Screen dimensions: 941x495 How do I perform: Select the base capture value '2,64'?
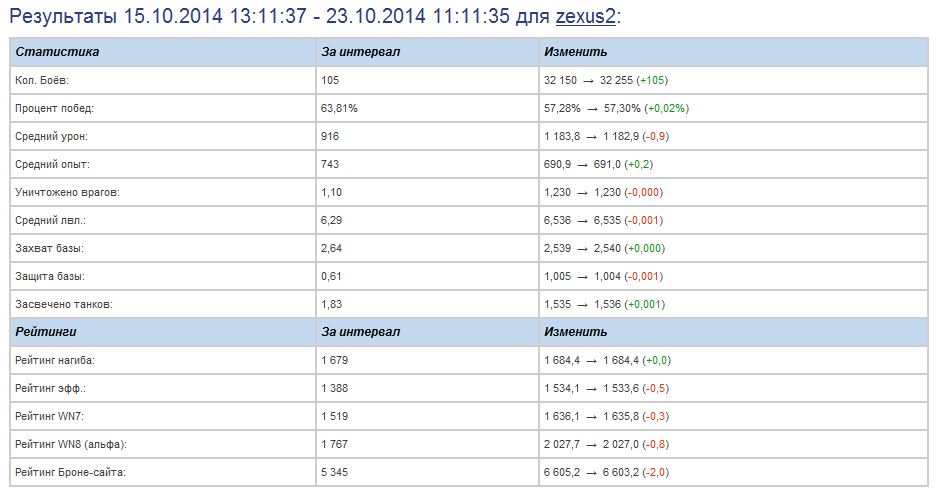click(x=331, y=248)
